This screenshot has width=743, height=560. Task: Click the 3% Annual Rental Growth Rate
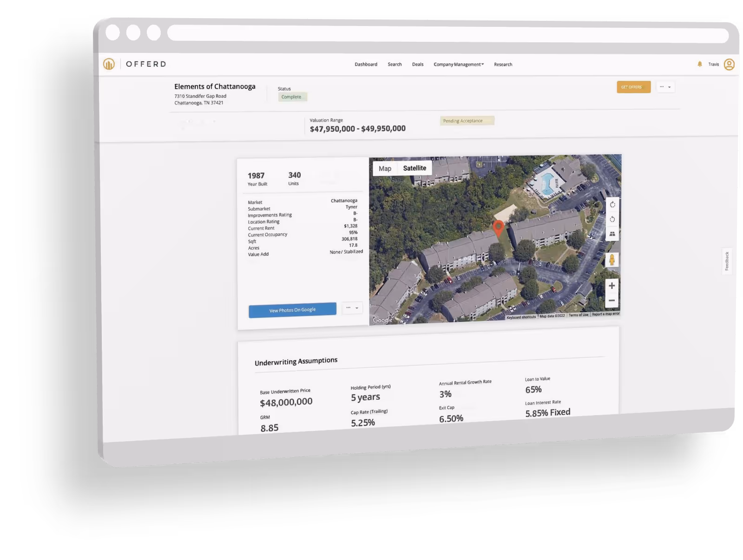(x=445, y=394)
